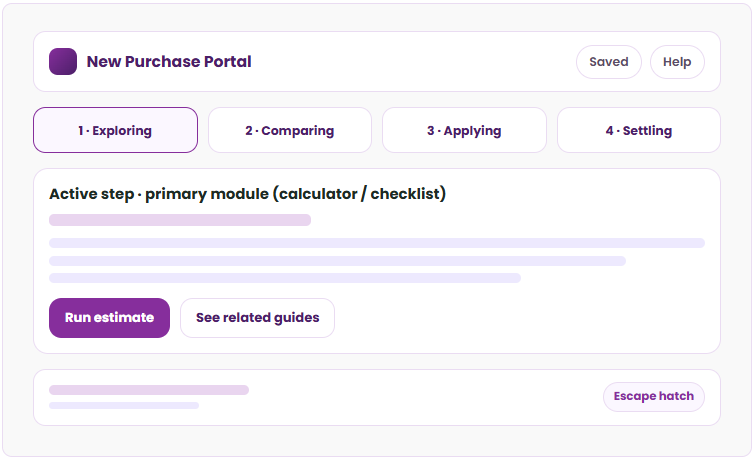Click the Escape hatch button

[x=654, y=397]
